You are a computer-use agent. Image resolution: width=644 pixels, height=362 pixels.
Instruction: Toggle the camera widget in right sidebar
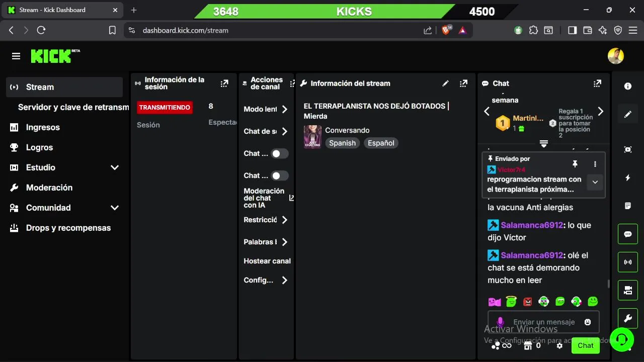click(x=628, y=290)
